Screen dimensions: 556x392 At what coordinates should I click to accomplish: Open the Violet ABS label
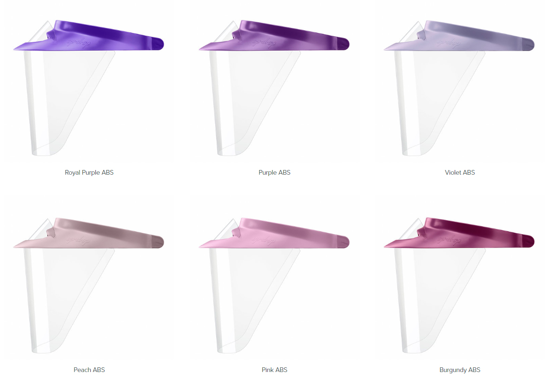460,172
